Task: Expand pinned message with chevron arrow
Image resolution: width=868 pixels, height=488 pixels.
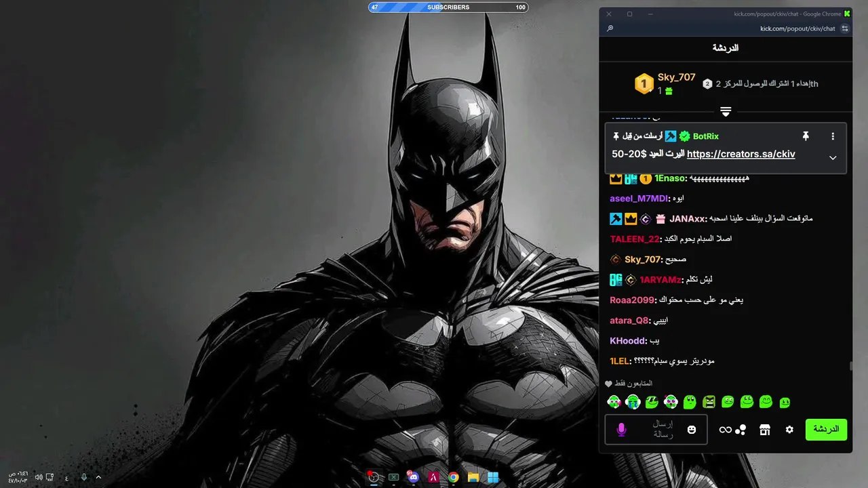Action: pyautogui.click(x=833, y=158)
